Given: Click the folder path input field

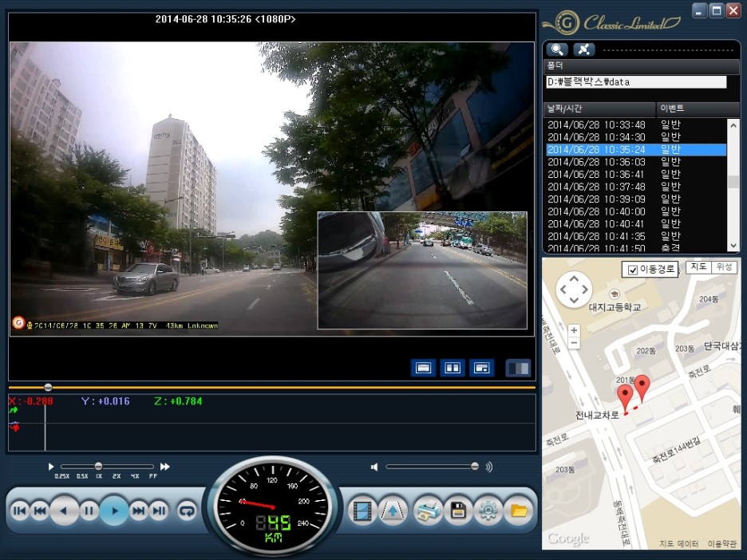Looking at the screenshot, I should click(636, 82).
